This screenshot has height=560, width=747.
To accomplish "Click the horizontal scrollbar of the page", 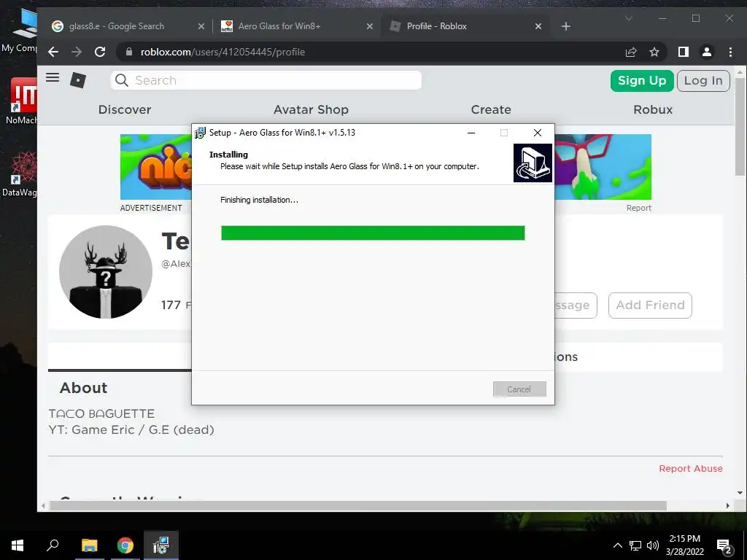I will (x=357, y=506).
